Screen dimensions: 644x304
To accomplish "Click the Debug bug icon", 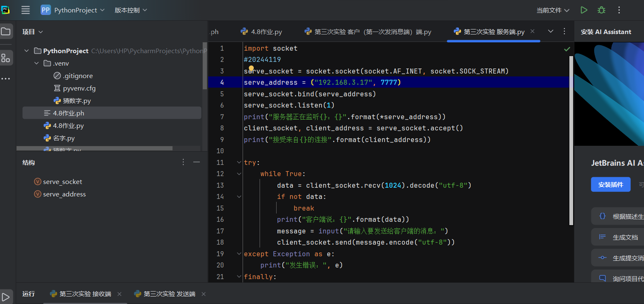I will pyautogui.click(x=601, y=10).
